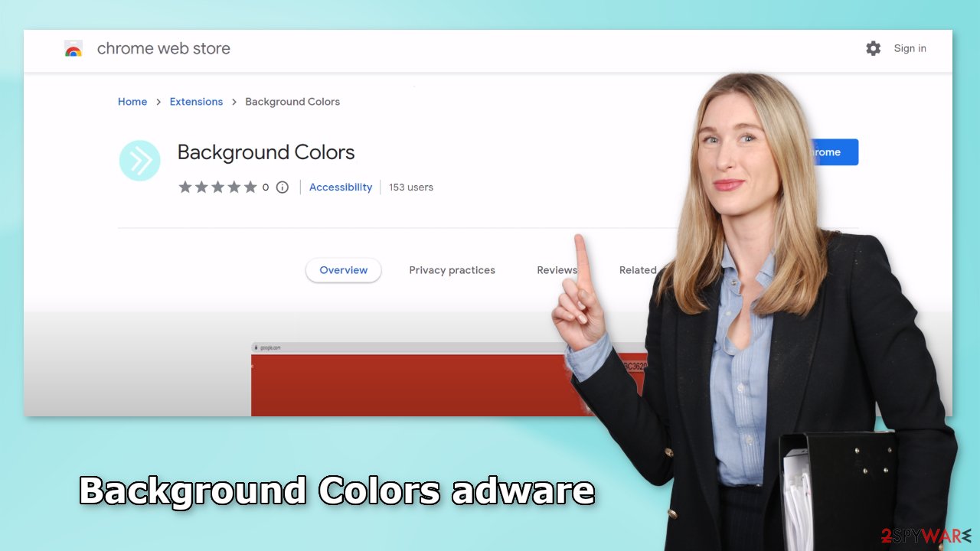Select the Overview tab
This screenshot has height=551, width=980.
(344, 270)
